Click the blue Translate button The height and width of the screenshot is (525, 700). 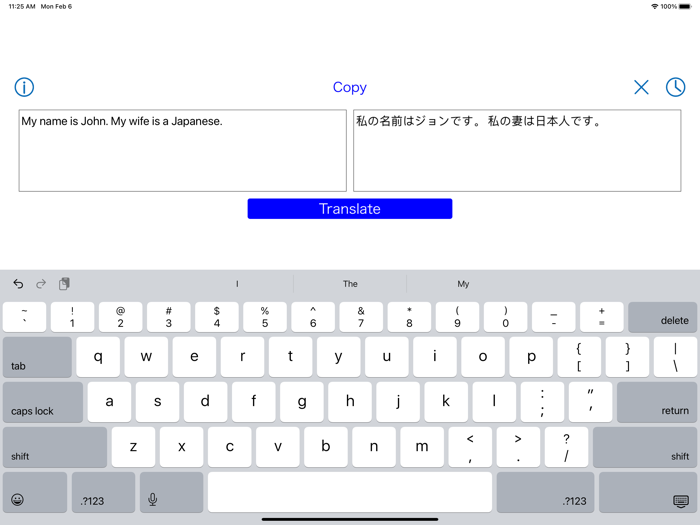tap(350, 208)
